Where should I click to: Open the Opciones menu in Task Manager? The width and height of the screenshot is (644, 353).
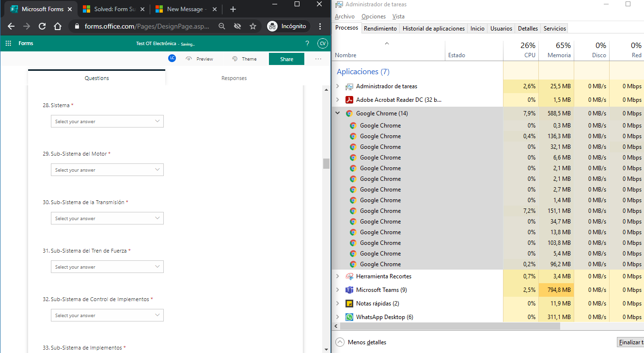coord(373,16)
